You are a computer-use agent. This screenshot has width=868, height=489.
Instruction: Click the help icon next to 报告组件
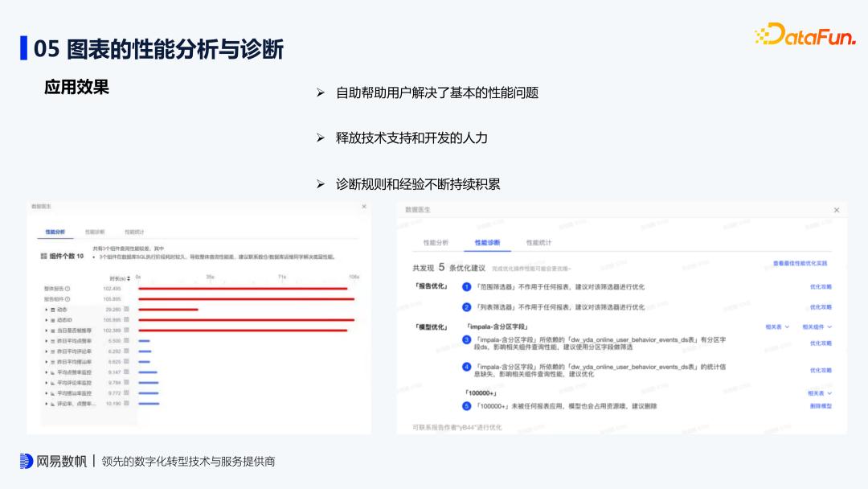[67, 298]
